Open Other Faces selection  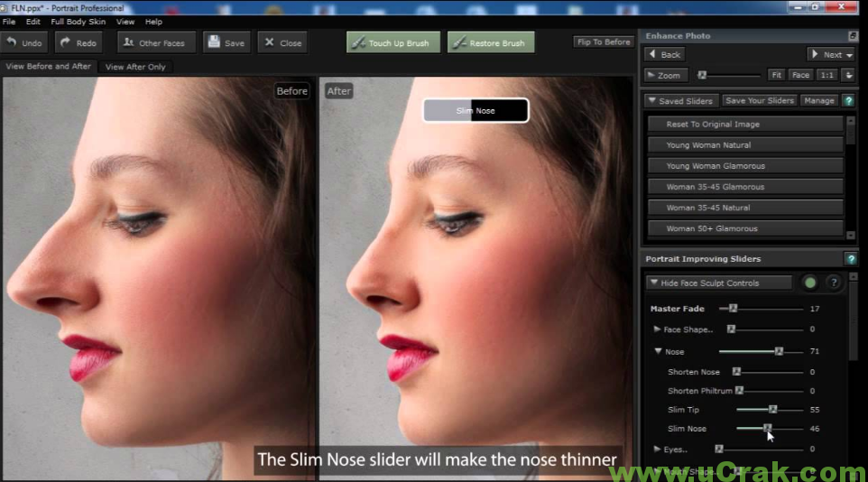pyautogui.click(x=156, y=42)
